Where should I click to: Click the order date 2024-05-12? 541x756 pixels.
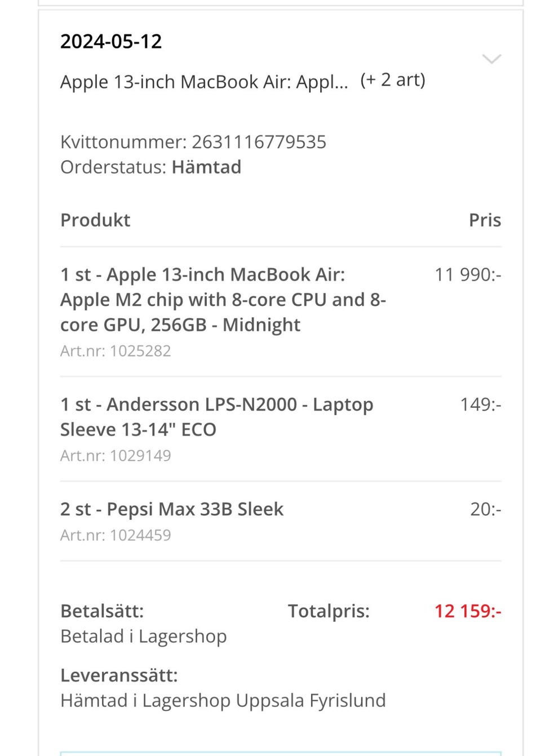pos(111,41)
